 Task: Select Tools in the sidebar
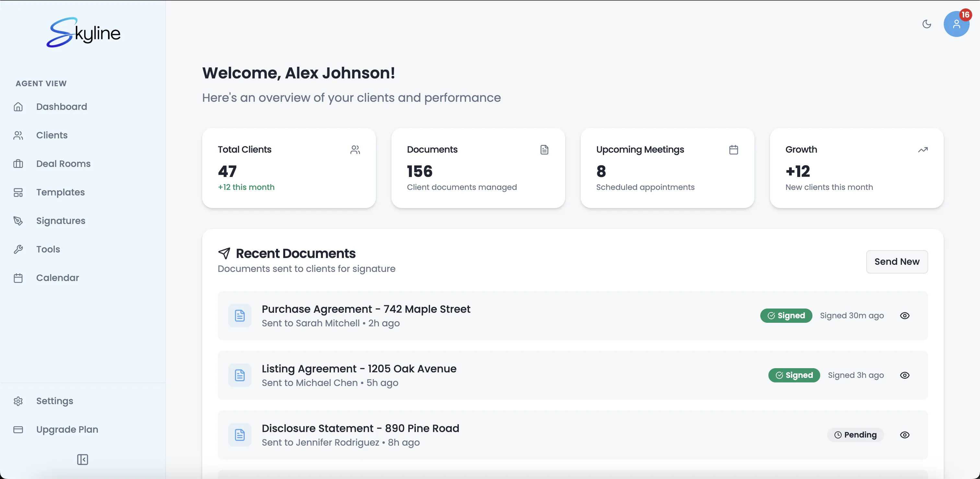(x=48, y=250)
